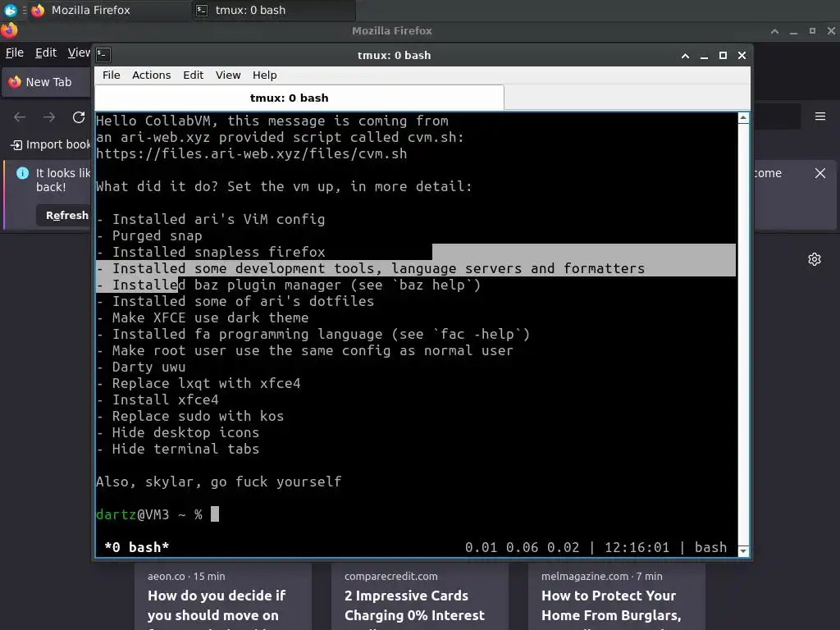This screenshot has height=630, width=840.
Task: Click load average values in tmux status
Action: [x=523, y=547]
